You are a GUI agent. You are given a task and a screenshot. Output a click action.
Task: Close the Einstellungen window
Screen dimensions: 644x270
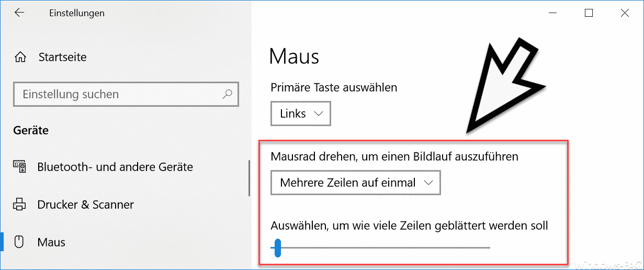(x=625, y=13)
